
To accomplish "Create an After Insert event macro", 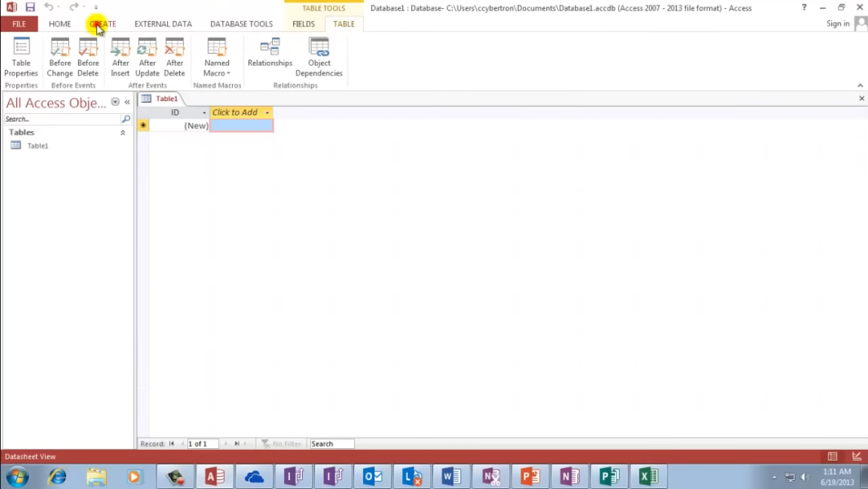I will click(x=121, y=57).
